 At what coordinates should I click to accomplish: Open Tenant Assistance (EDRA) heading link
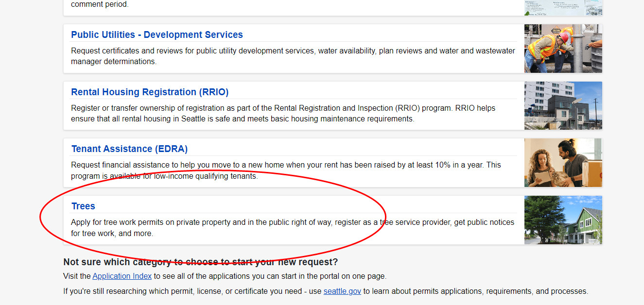coord(129,149)
